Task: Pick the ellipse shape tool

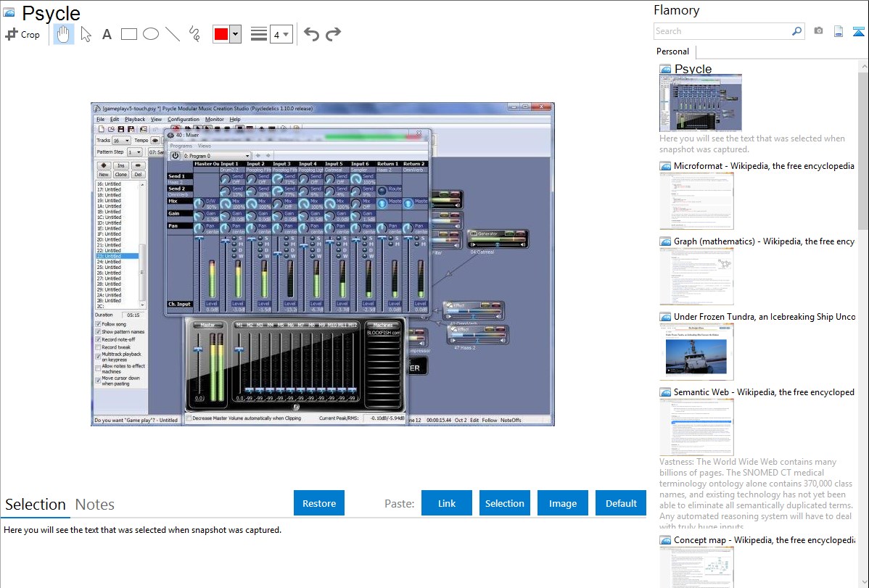Action: pyautogui.click(x=151, y=34)
